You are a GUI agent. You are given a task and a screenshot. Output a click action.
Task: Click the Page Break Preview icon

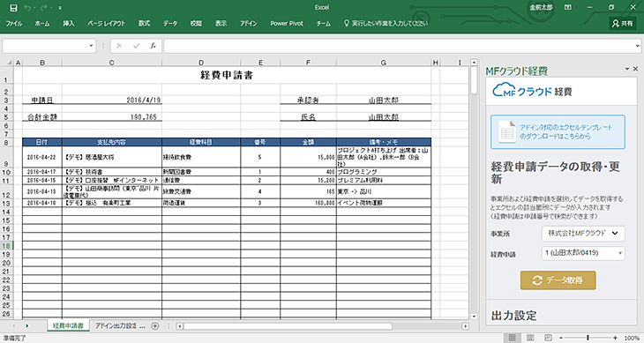point(549,338)
